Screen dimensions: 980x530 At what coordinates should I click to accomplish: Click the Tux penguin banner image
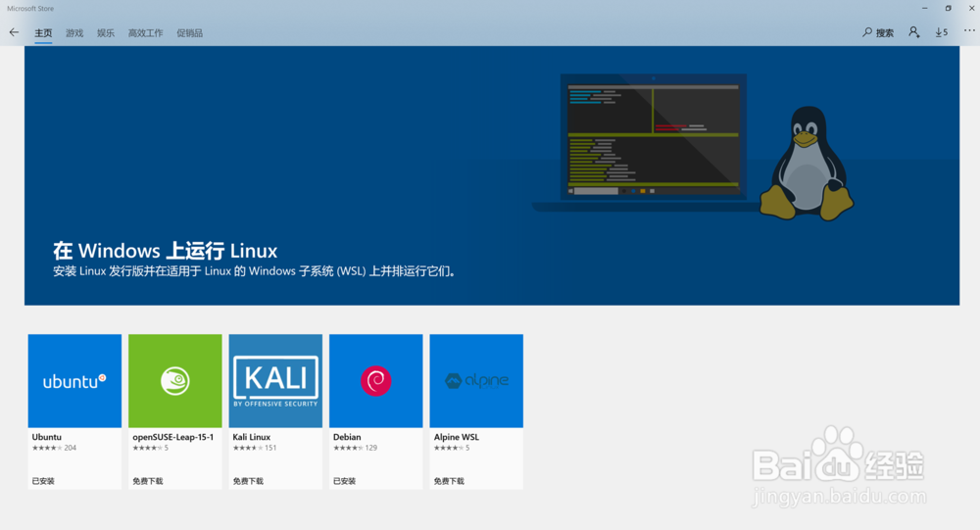(807, 164)
